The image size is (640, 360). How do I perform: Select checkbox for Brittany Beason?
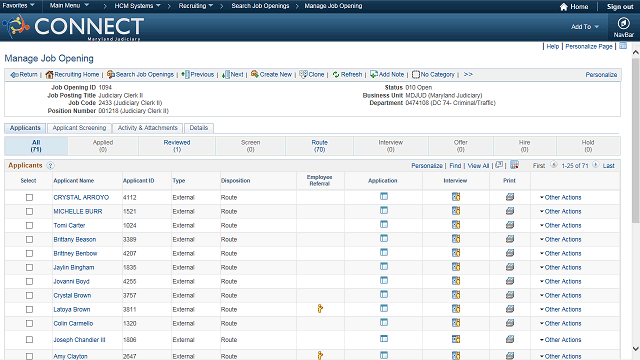click(29, 240)
